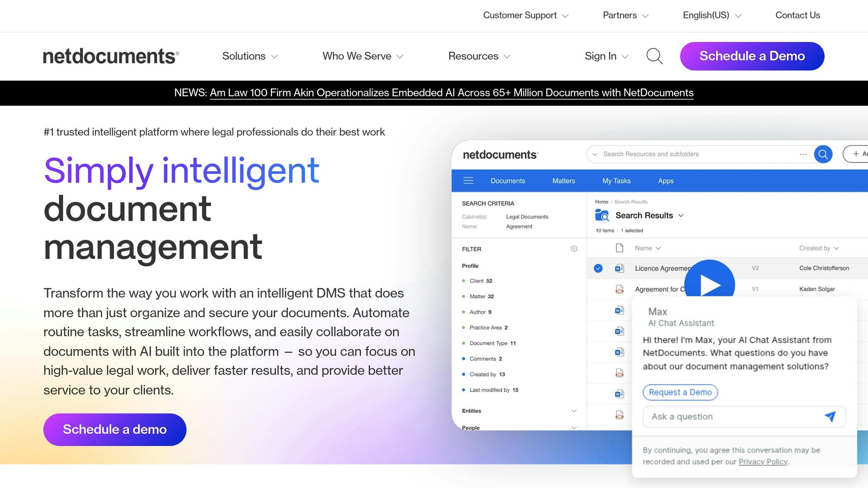Image resolution: width=868 pixels, height=488 pixels.
Task: Open the Who We Serve menu
Action: (x=363, y=56)
